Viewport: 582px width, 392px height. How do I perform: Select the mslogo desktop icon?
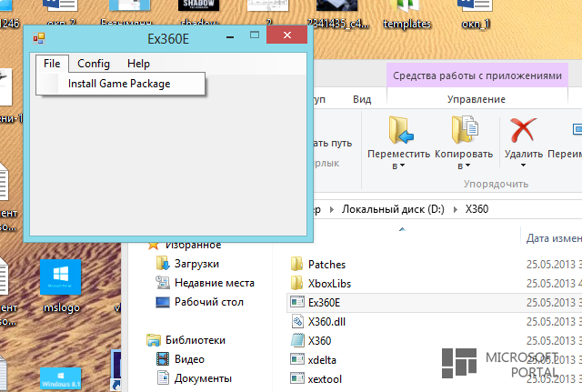pos(61,277)
